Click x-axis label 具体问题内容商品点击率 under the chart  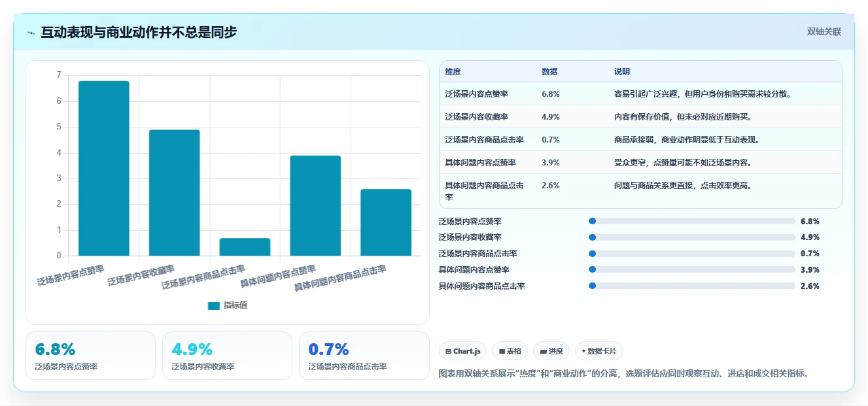(x=340, y=278)
